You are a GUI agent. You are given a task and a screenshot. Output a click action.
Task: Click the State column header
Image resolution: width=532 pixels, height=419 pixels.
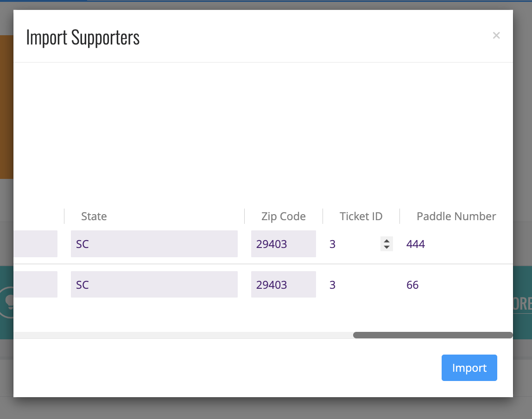(x=94, y=216)
